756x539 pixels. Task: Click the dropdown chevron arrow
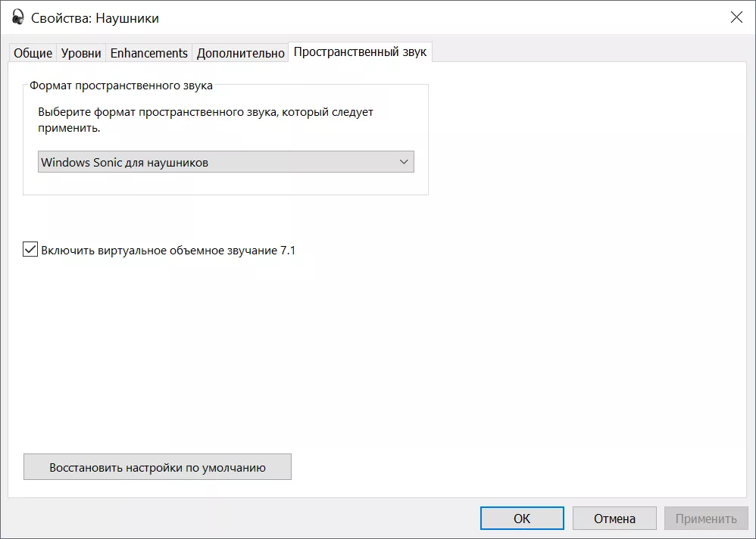[405, 161]
